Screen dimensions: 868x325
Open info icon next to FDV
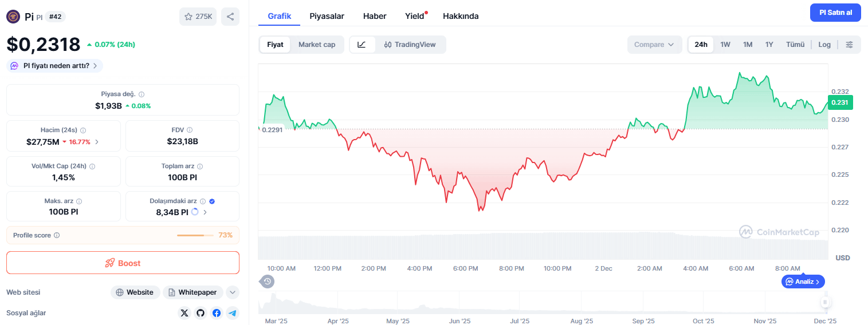tap(190, 130)
